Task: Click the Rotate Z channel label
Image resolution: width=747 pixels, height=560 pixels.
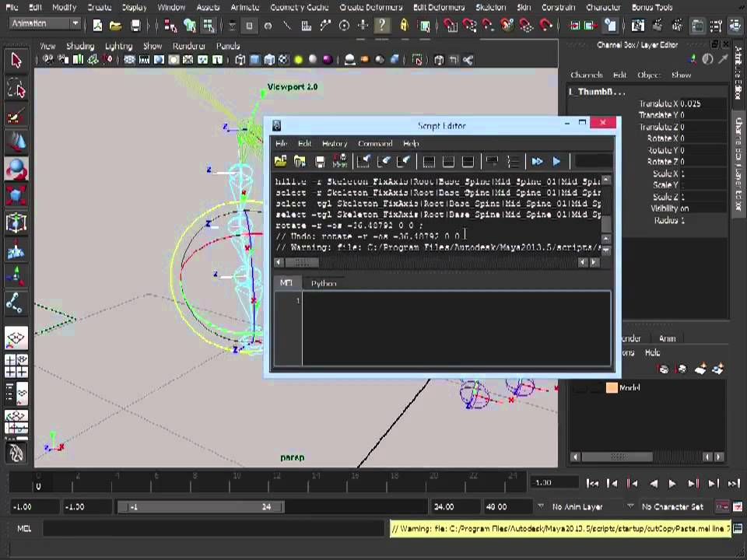Action: click(662, 162)
